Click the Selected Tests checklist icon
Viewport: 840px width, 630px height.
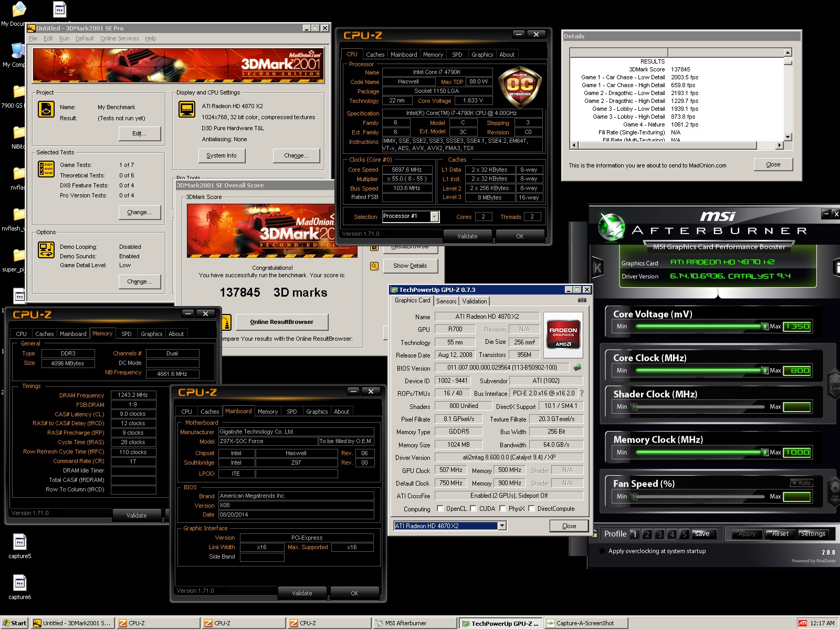[x=46, y=169]
